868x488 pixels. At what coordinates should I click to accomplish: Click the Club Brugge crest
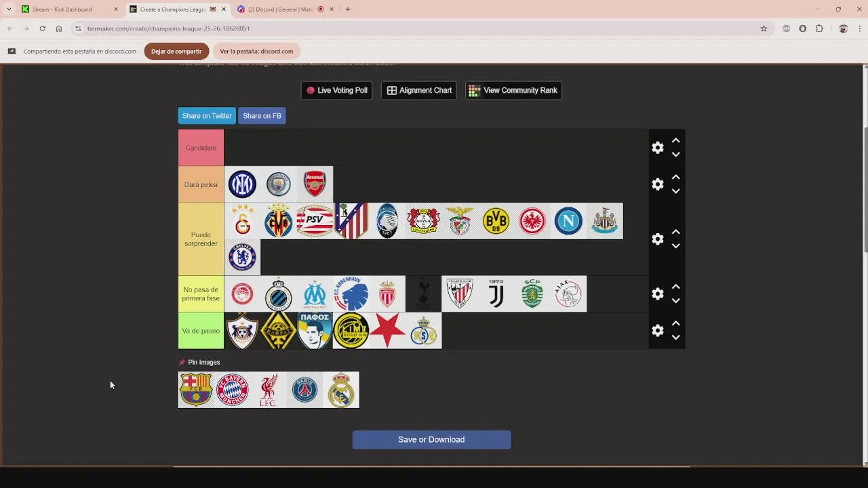(279, 294)
